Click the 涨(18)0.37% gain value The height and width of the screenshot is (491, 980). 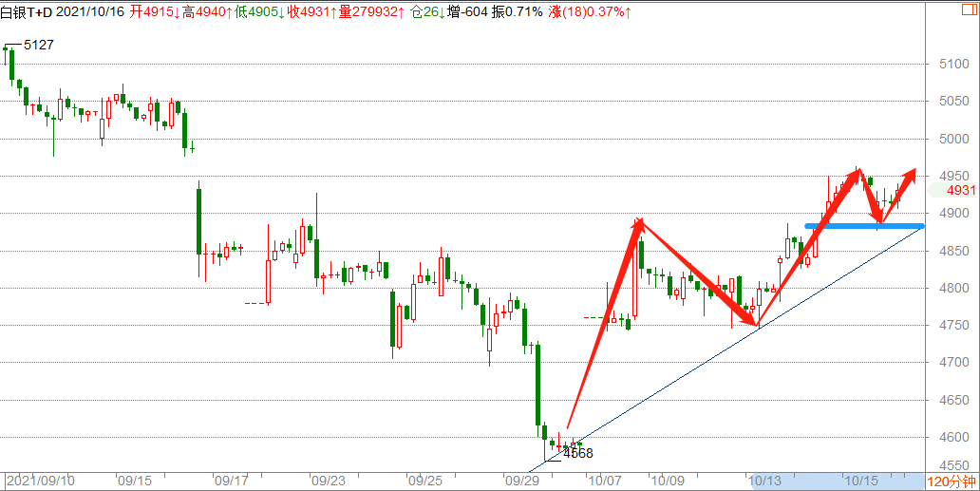coord(590,10)
